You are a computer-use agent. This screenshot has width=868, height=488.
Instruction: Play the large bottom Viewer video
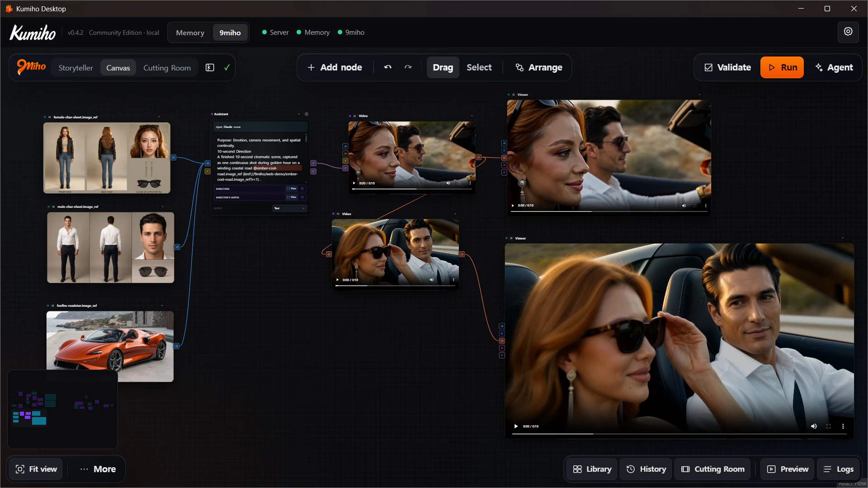(516, 426)
